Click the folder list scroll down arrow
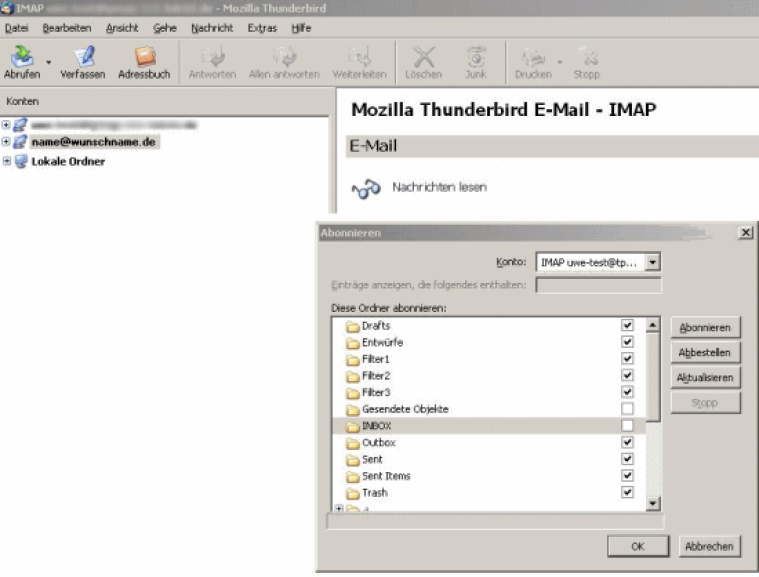 point(653,504)
